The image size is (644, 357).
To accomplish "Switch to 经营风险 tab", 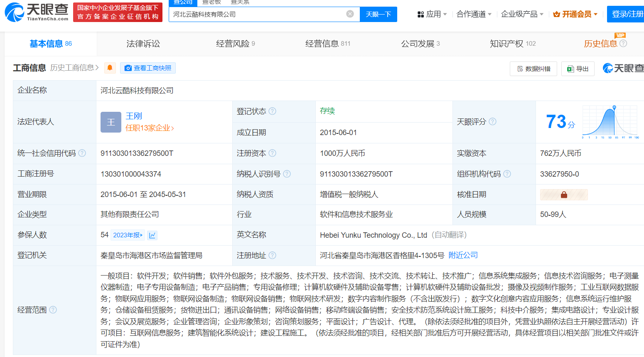I will coord(236,44).
